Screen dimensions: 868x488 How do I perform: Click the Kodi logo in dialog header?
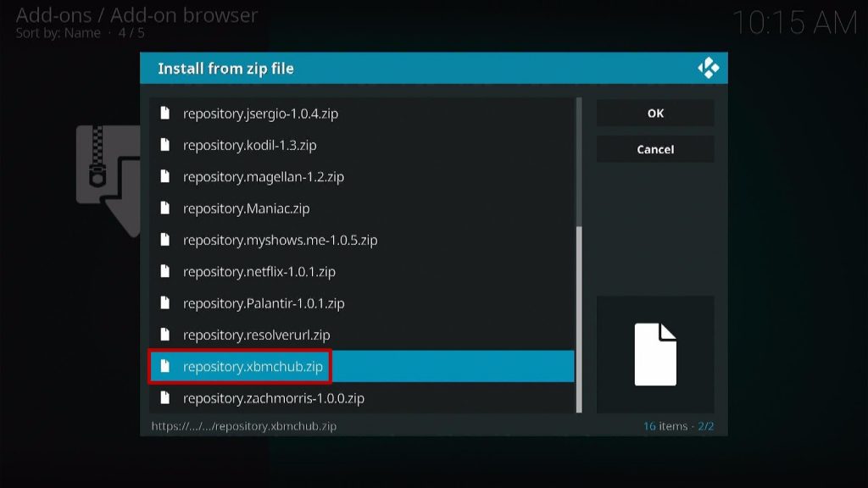coord(708,68)
